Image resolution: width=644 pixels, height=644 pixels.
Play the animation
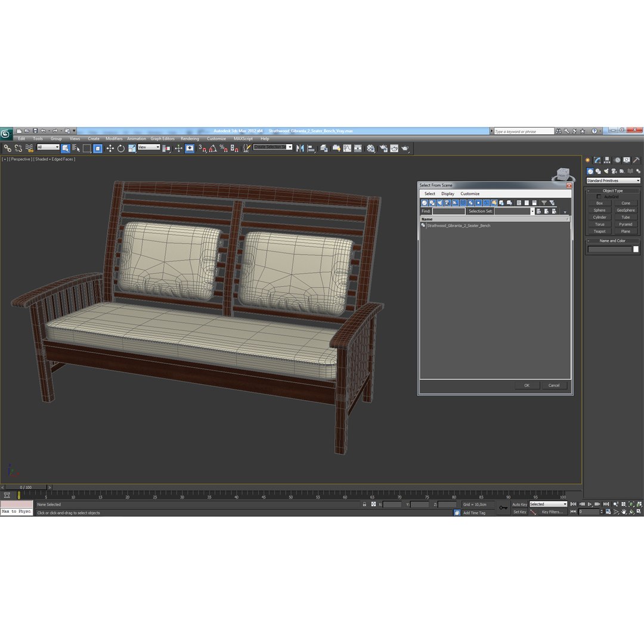pos(590,504)
